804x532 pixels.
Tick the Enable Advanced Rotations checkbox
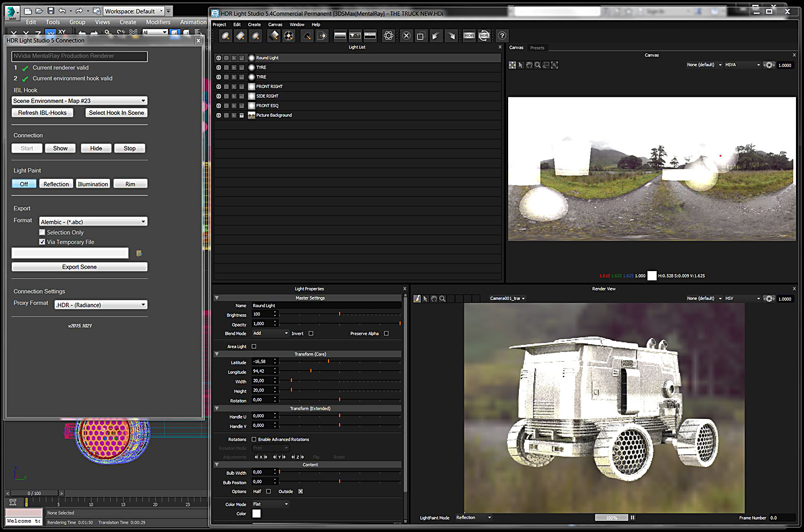(x=254, y=439)
